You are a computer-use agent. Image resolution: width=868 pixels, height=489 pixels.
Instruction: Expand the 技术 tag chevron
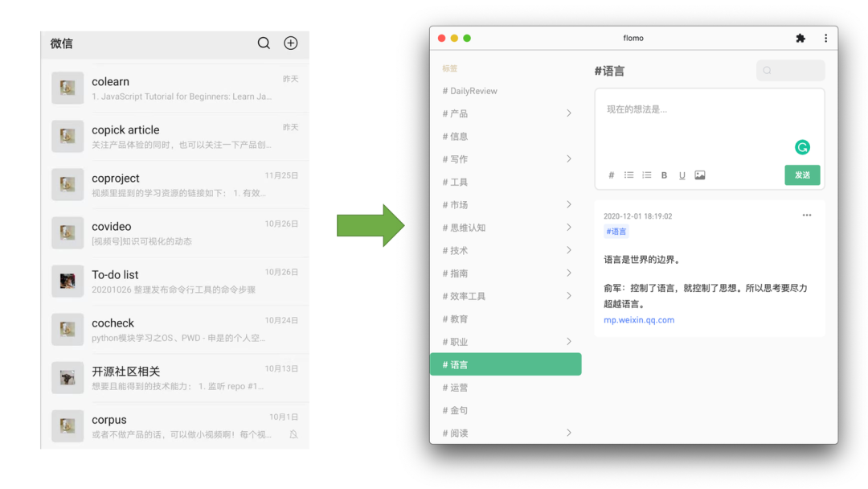[x=568, y=250]
